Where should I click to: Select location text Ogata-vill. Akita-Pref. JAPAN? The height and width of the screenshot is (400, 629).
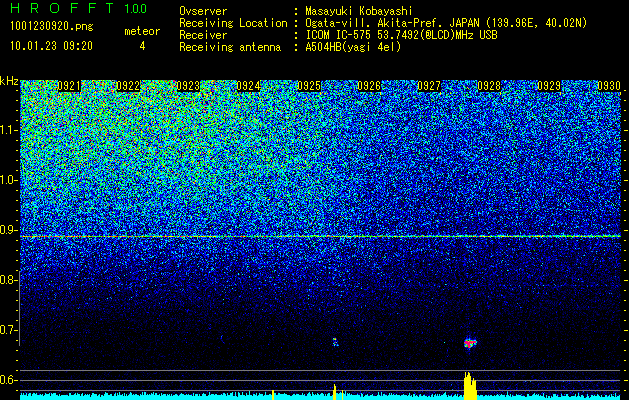click(x=394, y=23)
